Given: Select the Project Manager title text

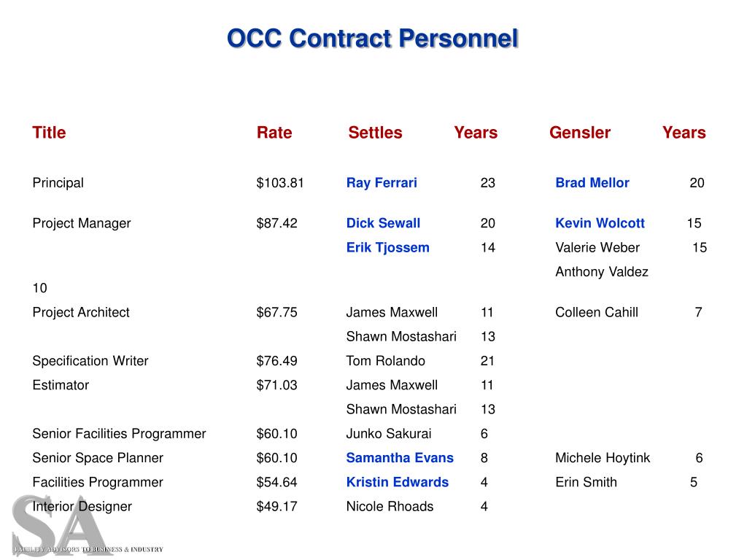Looking at the screenshot, I should (x=82, y=223).
